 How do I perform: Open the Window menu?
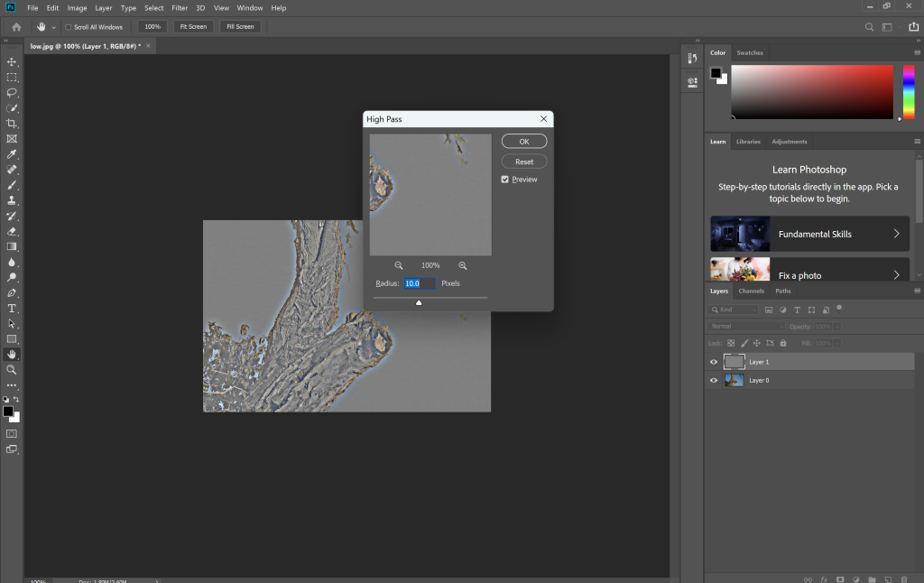coord(250,8)
